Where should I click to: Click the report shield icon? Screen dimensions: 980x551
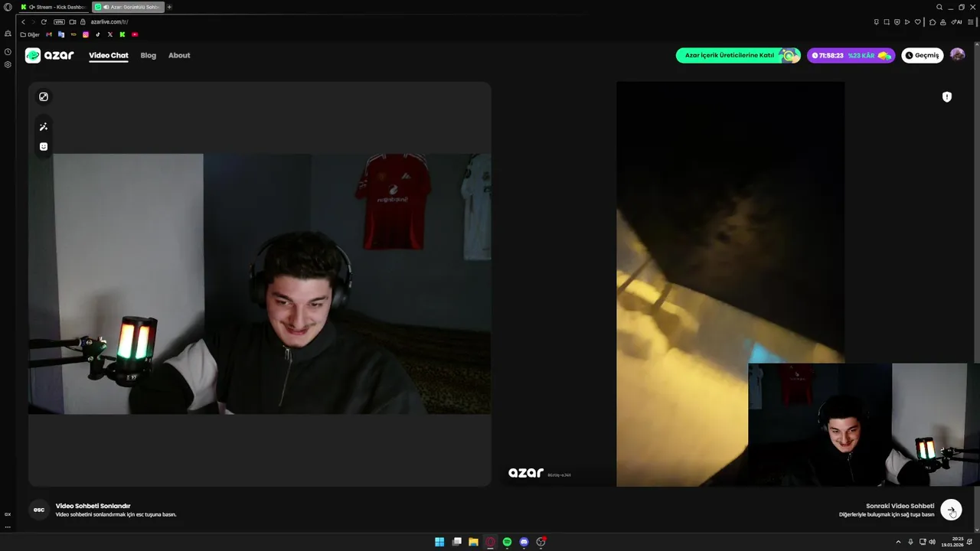[x=947, y=96]
